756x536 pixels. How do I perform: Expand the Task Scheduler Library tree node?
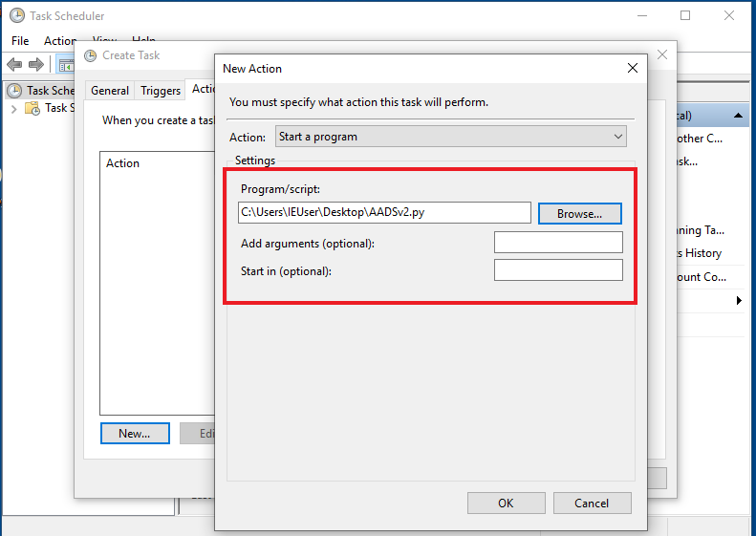pos(14,108)
